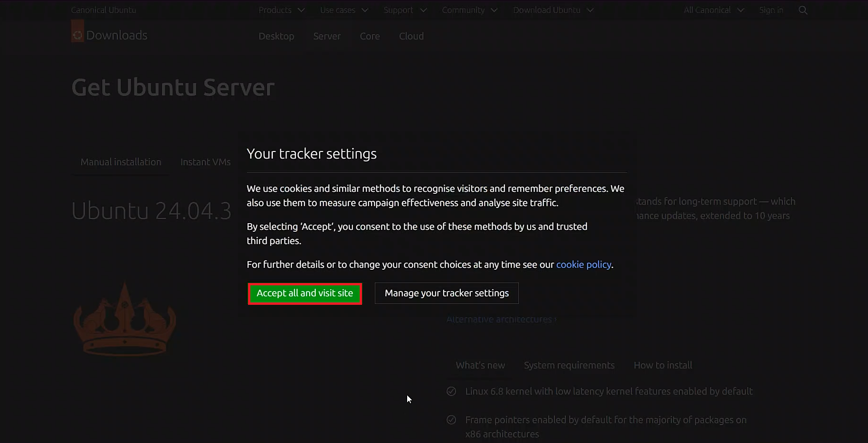
Task: Open the Alternative architectures link
Action: pos(501,319)
